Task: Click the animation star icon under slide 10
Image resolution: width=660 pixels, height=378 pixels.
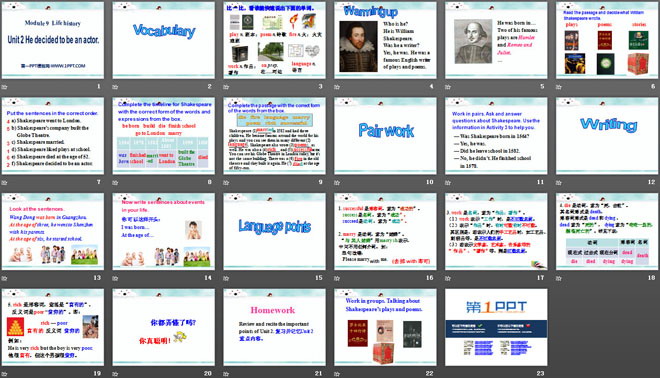Action: coord(337,182)
